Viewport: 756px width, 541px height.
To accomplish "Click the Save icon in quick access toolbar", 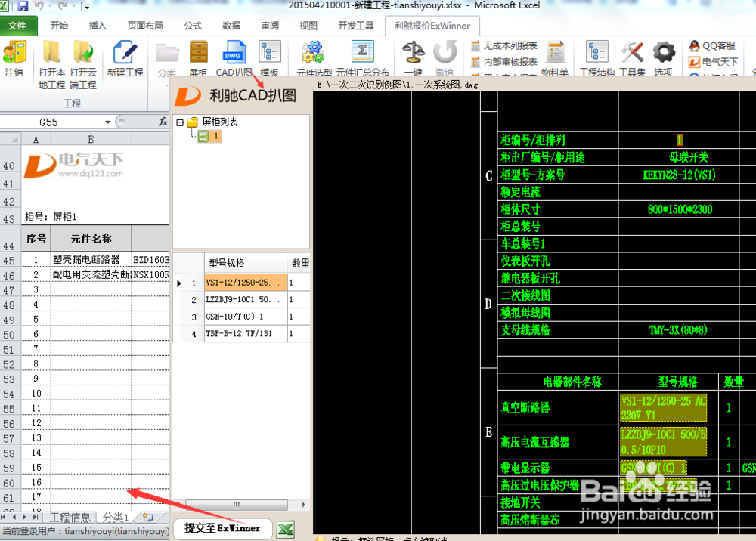I will (23, 6).
